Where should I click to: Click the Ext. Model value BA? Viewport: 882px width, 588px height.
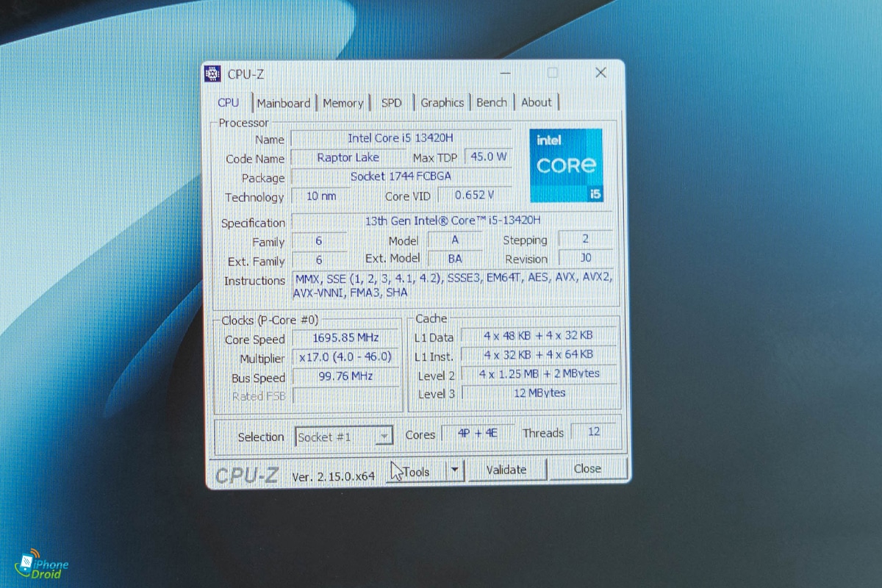tap(454, 259)
